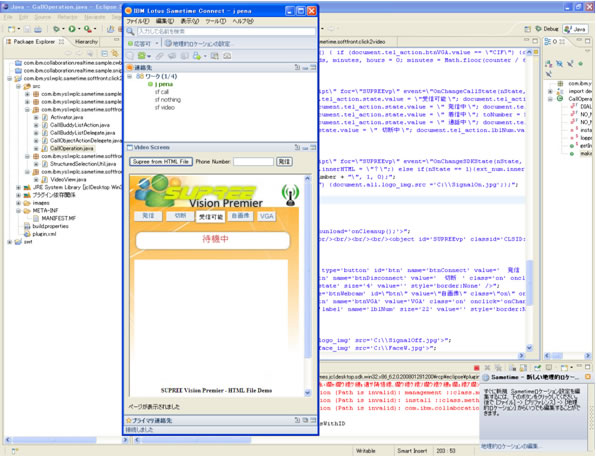Click the add contact person icon
This screenshot has height=459, width=596.
pos(197,56)
